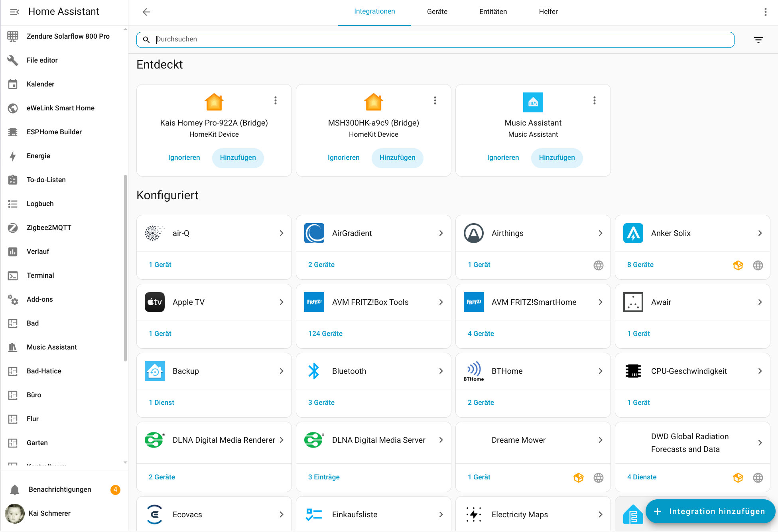
Task: Expand the air-Q integration
Action: click(282, 233)
